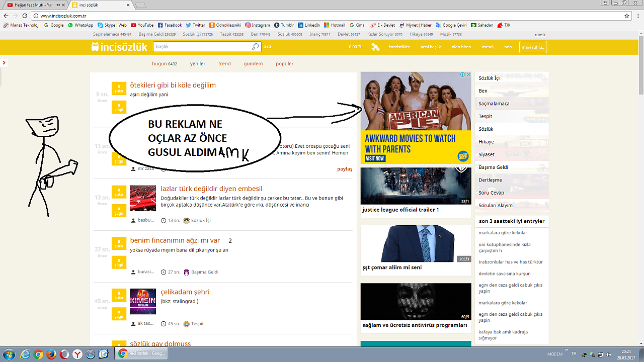Open the TJK bookmark
The image size is (644, 362).
[504, 25]
